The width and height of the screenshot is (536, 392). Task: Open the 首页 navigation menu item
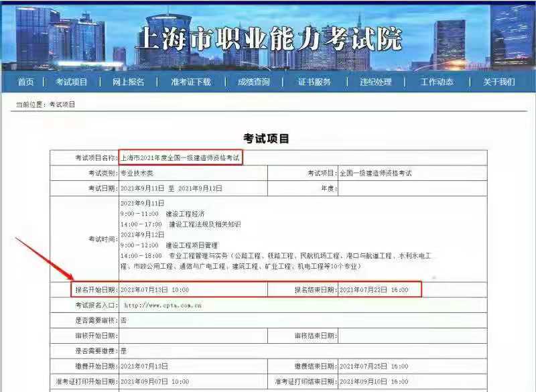tap(25, 82)
